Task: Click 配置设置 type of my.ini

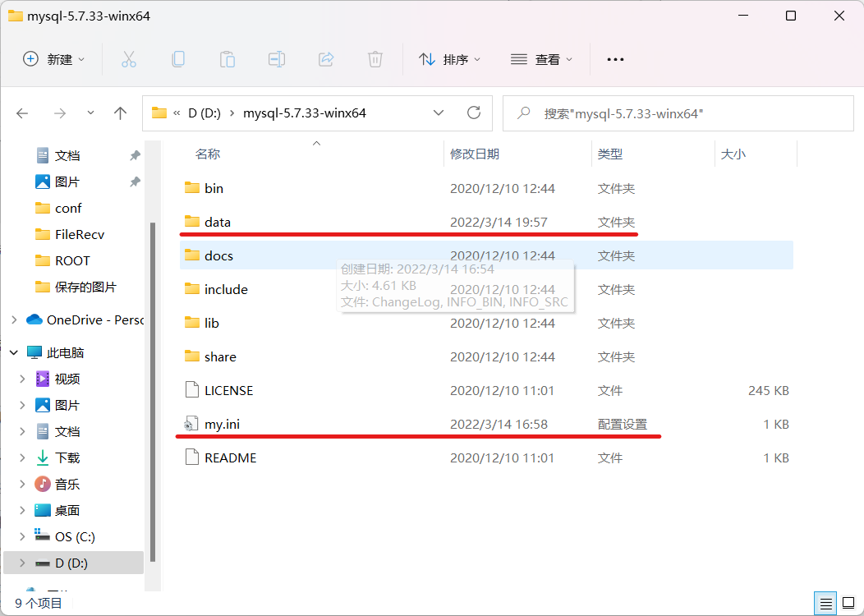Action: pos(622,425)
